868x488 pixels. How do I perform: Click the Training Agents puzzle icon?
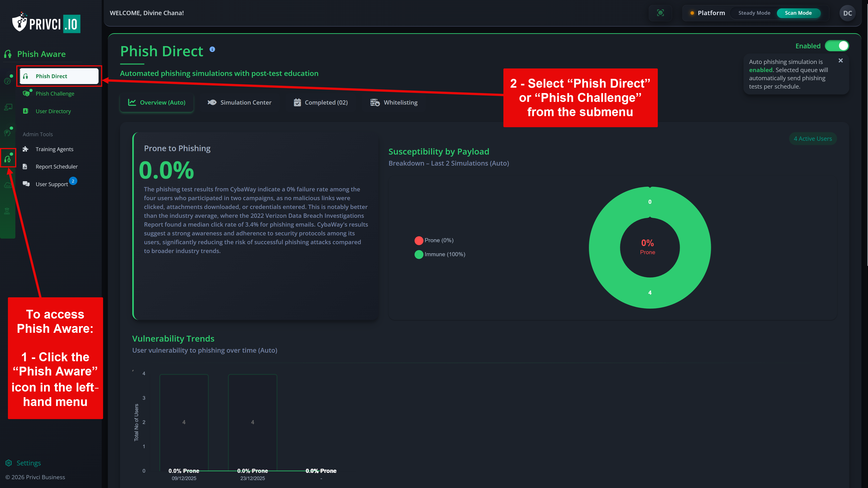click(26, 149)
